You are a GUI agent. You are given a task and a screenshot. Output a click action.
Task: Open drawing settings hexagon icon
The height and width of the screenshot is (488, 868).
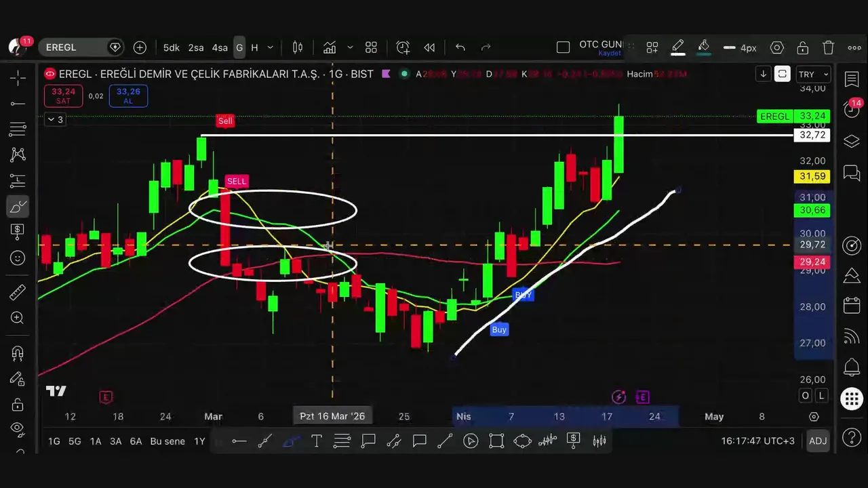coord(777,47)
